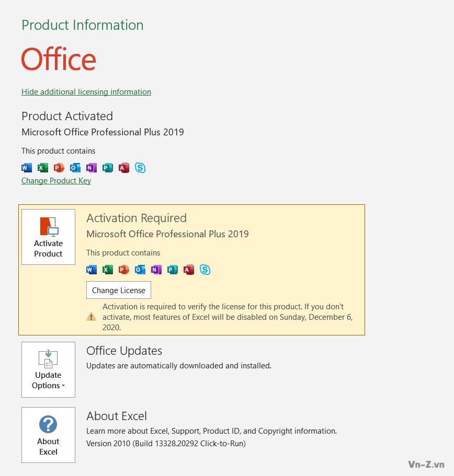
Task: Click the Word icon under Product Activated
Action: (x=27, y=168)
